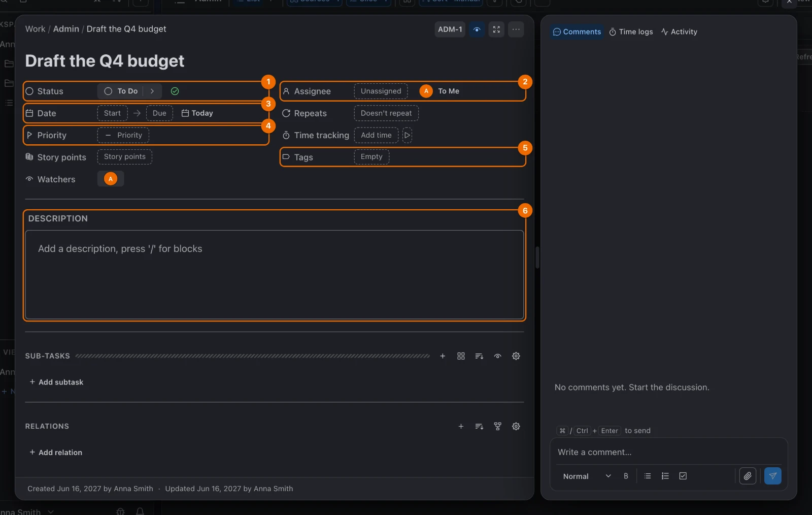Change sub-tasks grid view layout icon
The height and width of the screenshot is (515, 812).
[461, 356]
